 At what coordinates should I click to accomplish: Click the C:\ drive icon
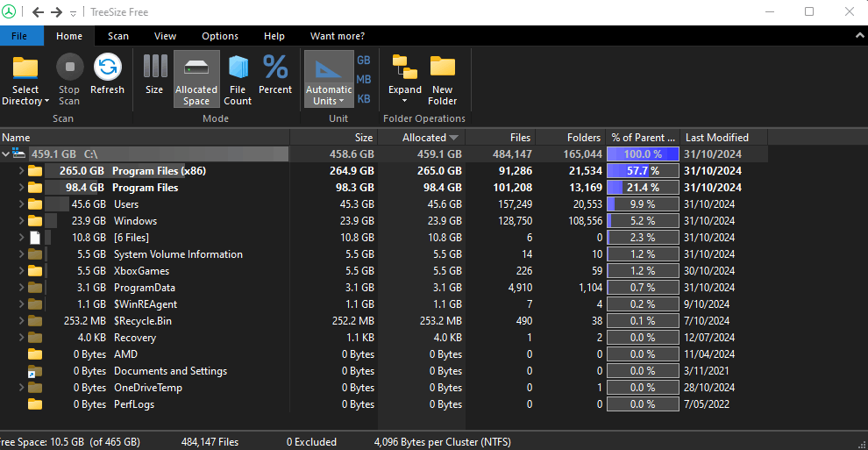pyautogui.click(x=18, y=154)
